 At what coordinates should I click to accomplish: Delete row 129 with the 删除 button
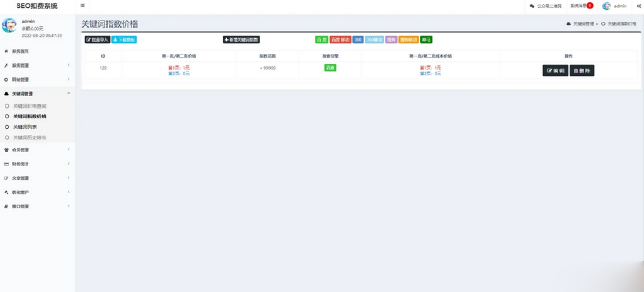tap(582, 71)
